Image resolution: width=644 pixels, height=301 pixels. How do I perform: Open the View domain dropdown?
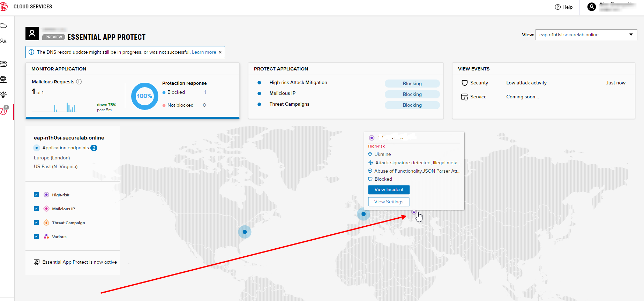[586, 35]
